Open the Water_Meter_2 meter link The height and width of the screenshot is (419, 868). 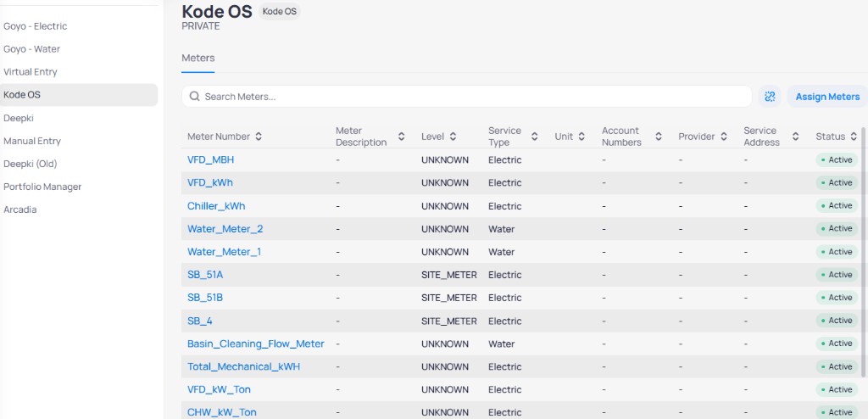point(225,229)
